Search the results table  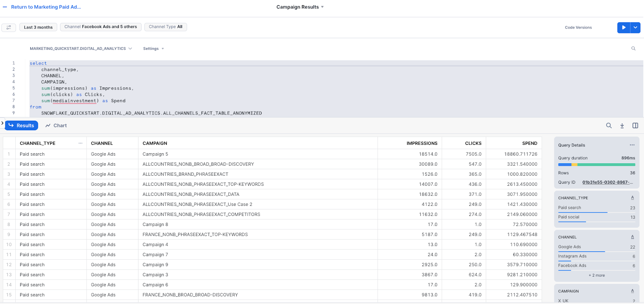click(x=609, y=125)
